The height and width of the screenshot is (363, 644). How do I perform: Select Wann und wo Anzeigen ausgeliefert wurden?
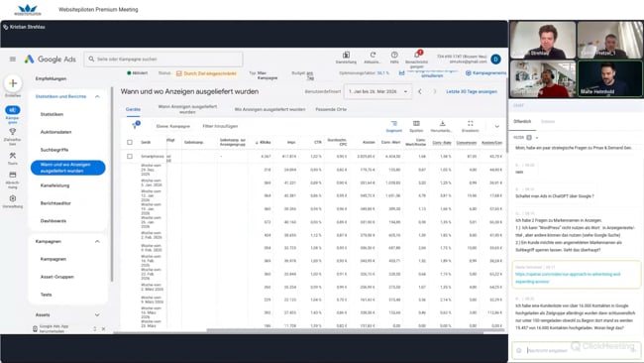(67, 168)
